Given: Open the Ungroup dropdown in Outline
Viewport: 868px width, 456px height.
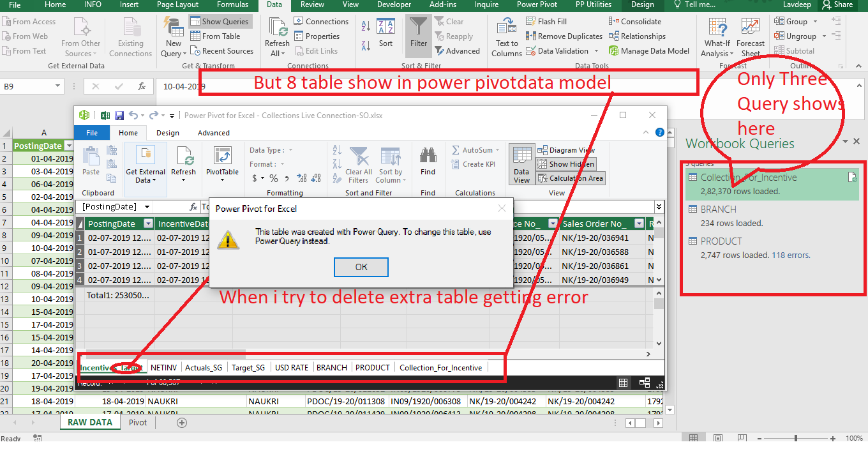Looking at the screenshot, I should coord(824,36).
